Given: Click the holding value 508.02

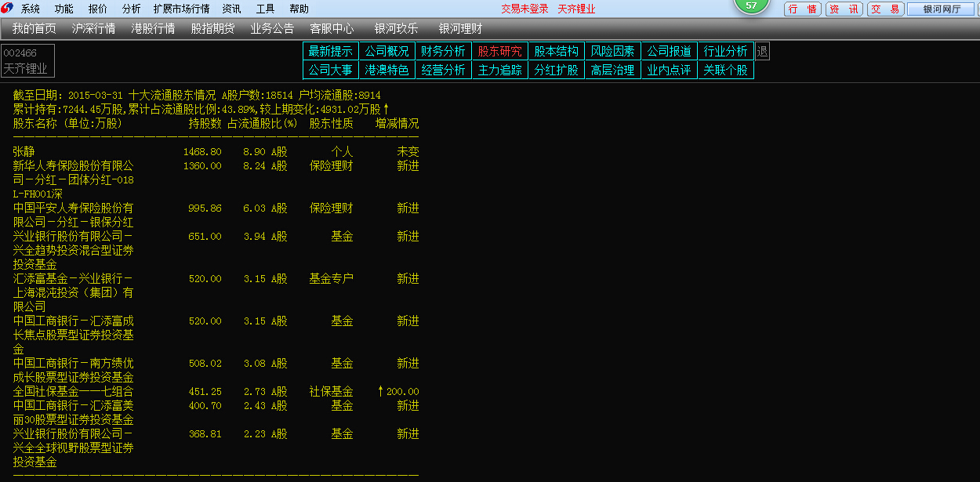Looking at the screenshot, I should tap(205, 364).
